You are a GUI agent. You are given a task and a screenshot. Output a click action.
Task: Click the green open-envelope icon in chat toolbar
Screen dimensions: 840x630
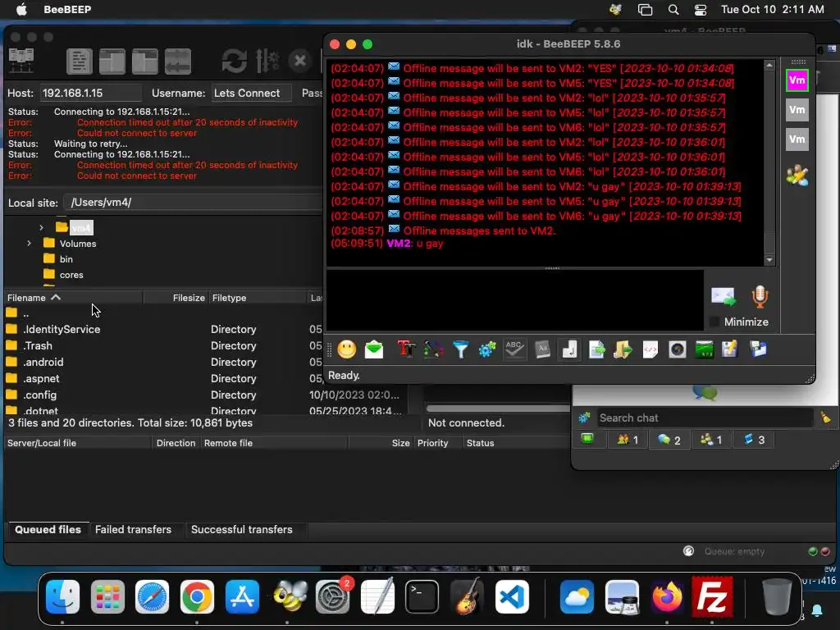[374, 349]
